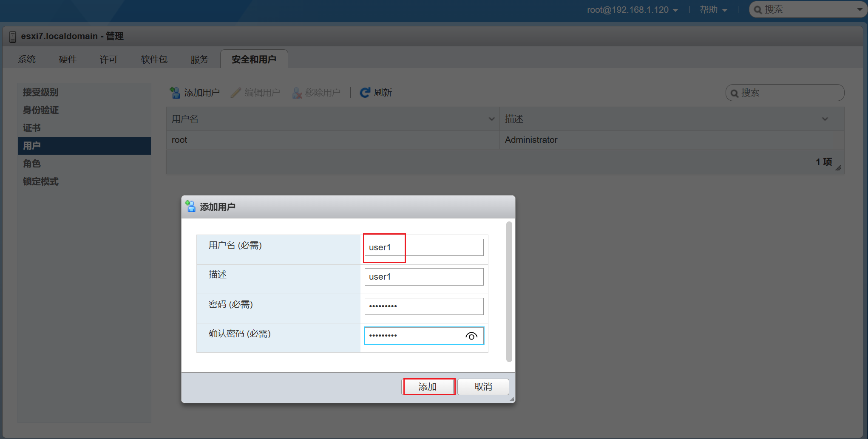Viewport: 868px width, 439px height.
Task: Click the magnifier icon in user list search
Action: [734, 93]
